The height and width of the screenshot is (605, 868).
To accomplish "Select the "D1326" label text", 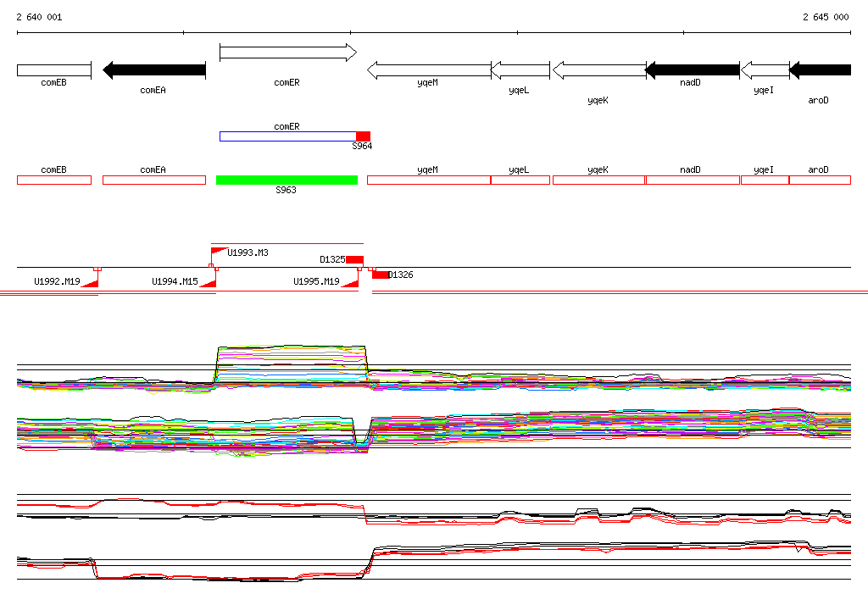I will [x=401, y=275].
